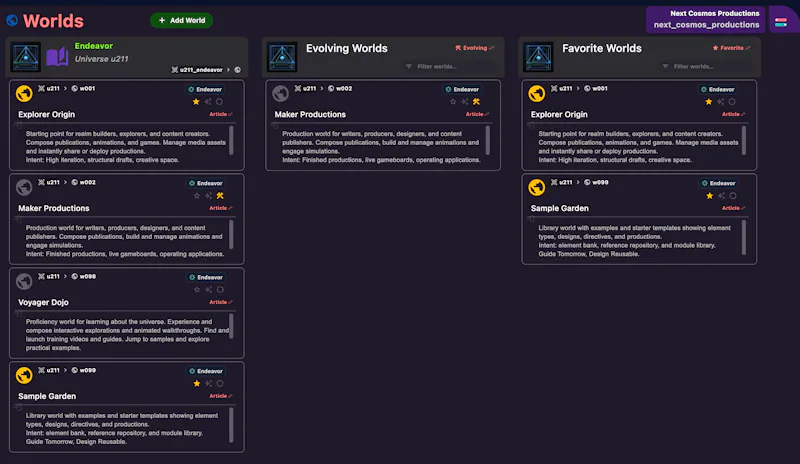Click the globe icon beside Worlds heading
Screen dimensions: 800x464
click(x=12, y=20)
